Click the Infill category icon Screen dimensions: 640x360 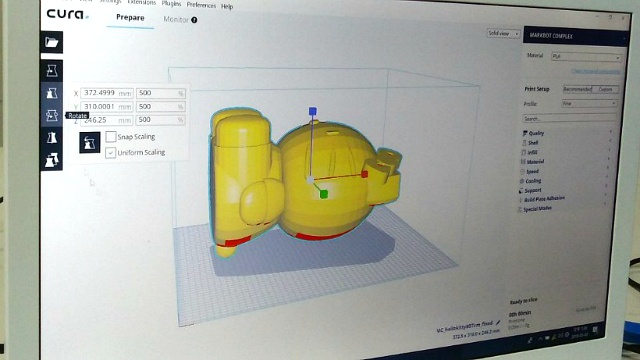tap(524, 152)
